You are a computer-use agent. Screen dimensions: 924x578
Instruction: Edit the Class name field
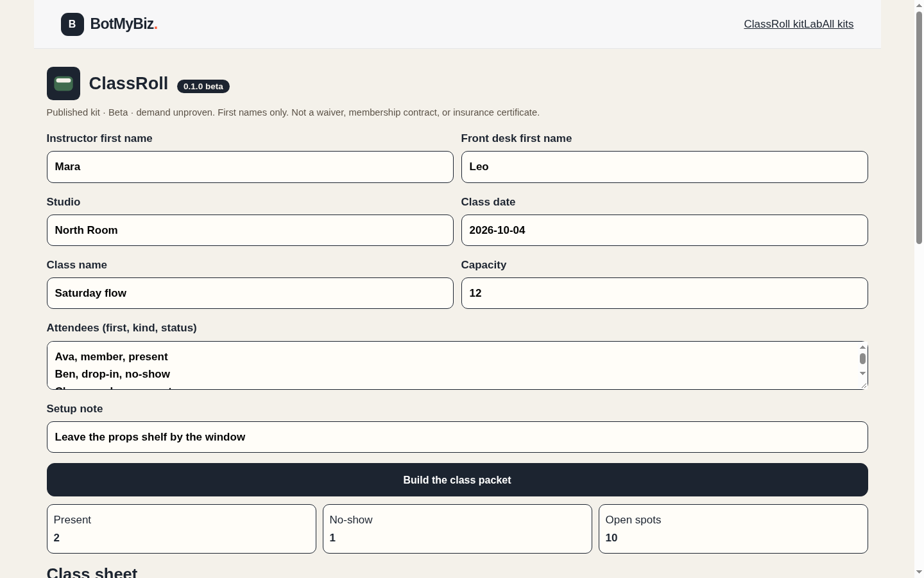[250, 293]
